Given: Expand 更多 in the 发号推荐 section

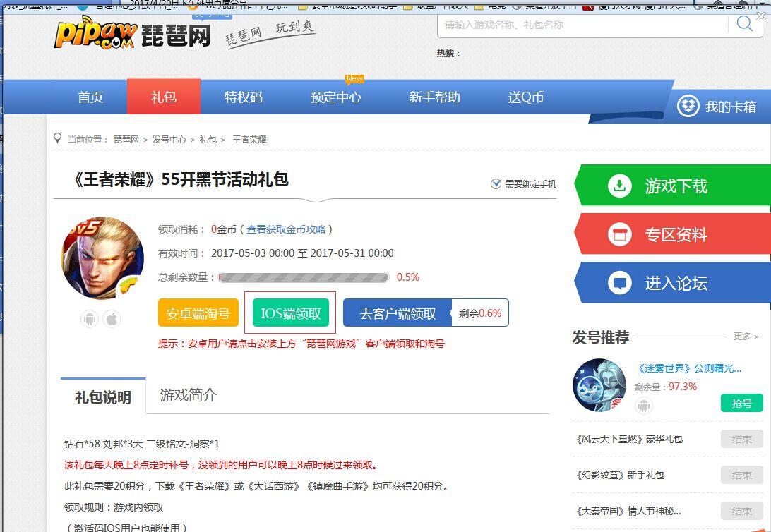Looking at the screenshot, I should (x=743, y=337).
